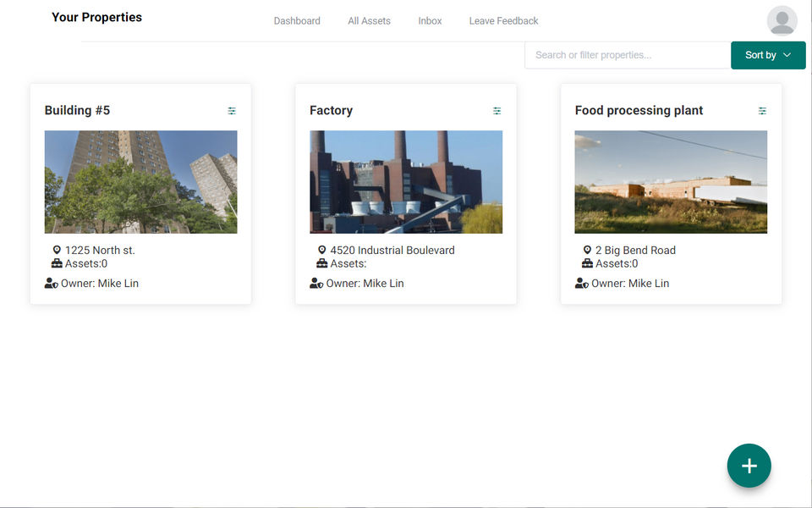Go to the Dashboard tab
This screenshot has width=812, height=508.
click(297, 21)
